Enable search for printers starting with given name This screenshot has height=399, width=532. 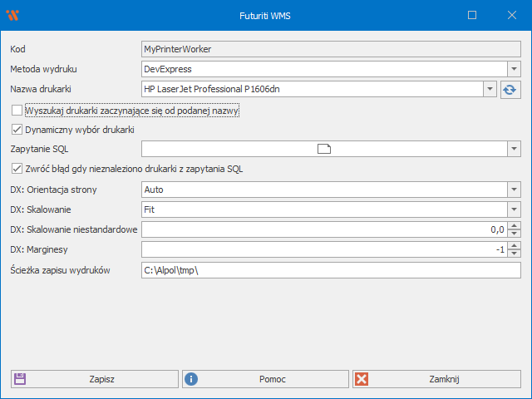pos(17,110)
